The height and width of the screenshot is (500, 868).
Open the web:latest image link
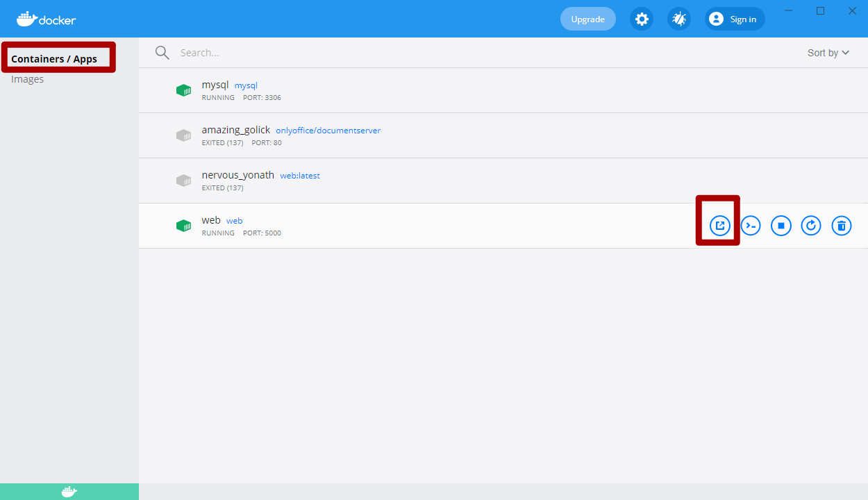[300, 176]
